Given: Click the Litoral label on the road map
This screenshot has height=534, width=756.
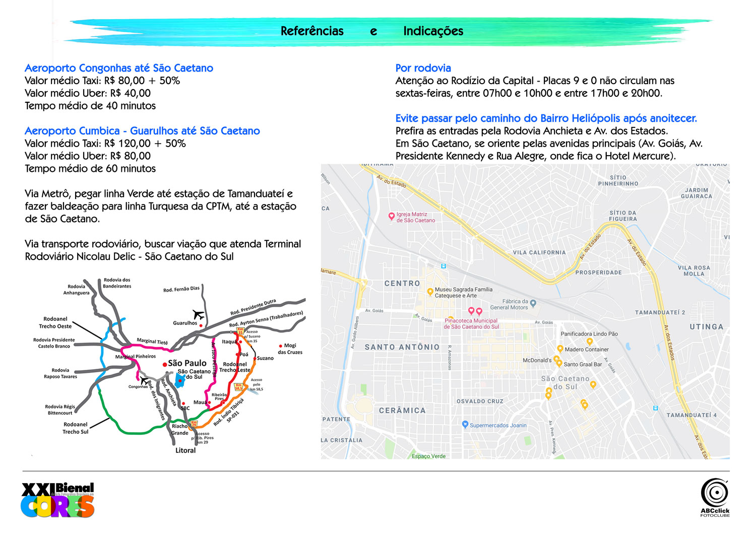Looking at the screenshot, I should click(x=185, y=450).
